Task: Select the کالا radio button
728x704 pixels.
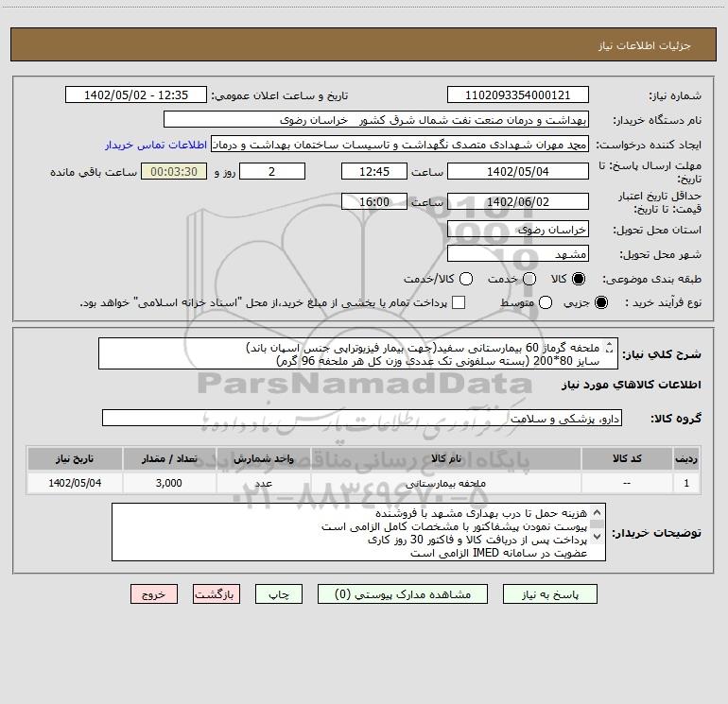Action: coord(579,279)
